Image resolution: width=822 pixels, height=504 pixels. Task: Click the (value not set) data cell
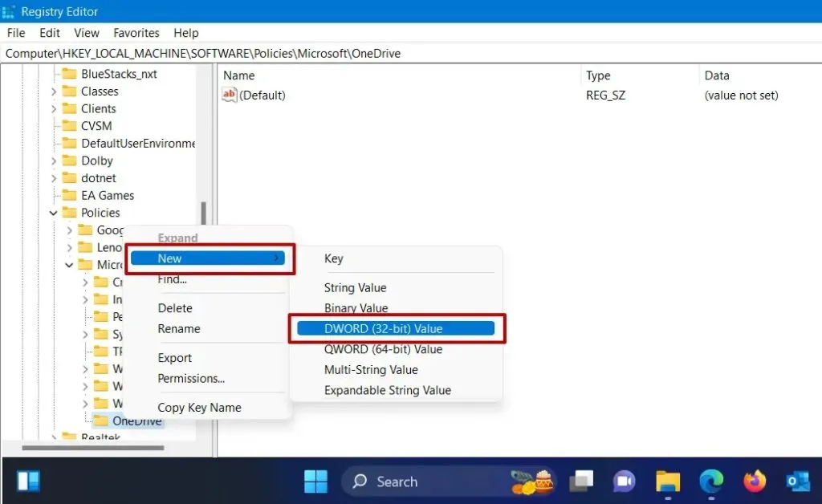point(741,96)
